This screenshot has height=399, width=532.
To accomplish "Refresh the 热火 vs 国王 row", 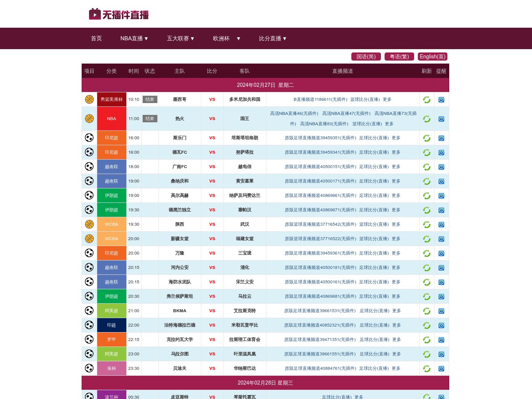I will [427, 119].
